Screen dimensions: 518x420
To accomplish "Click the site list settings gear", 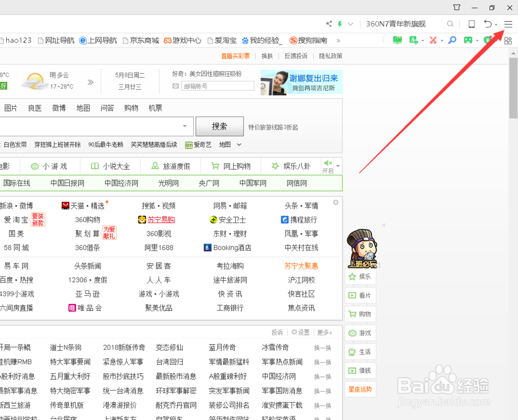I will click(336, 202).
